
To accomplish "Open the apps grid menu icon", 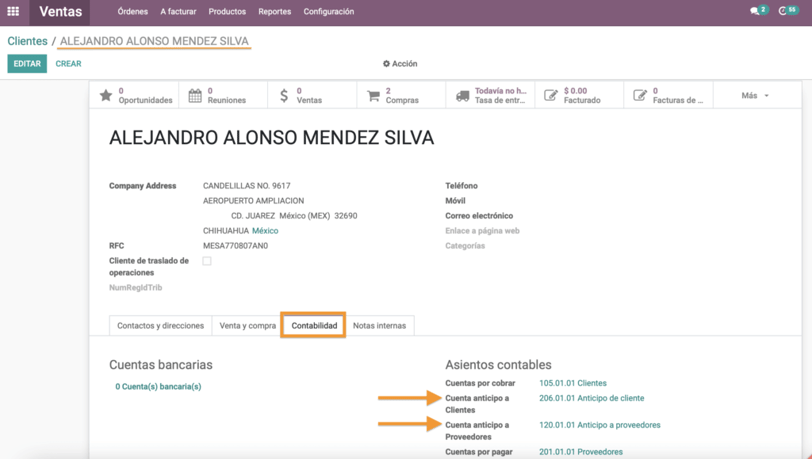I will [13, 11].
